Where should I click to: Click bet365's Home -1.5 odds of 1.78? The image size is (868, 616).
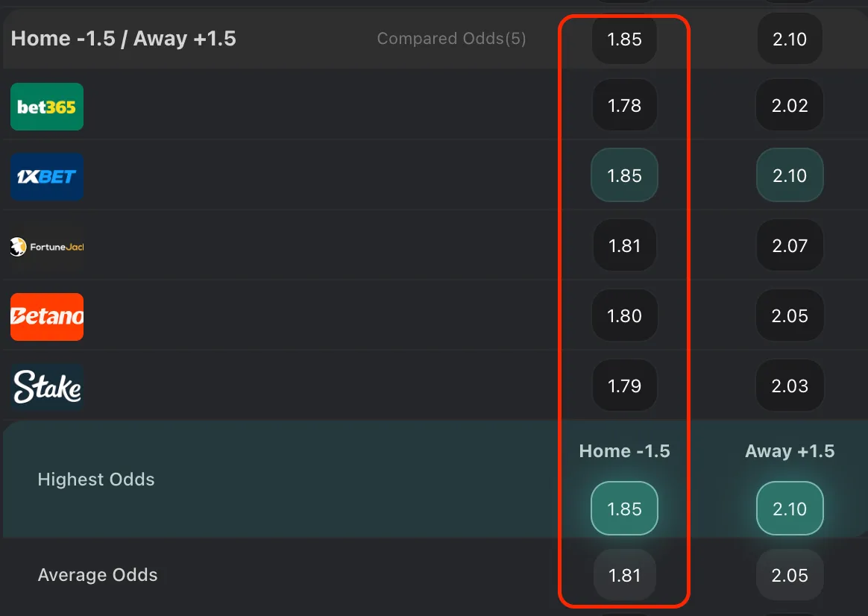(624, 105)
